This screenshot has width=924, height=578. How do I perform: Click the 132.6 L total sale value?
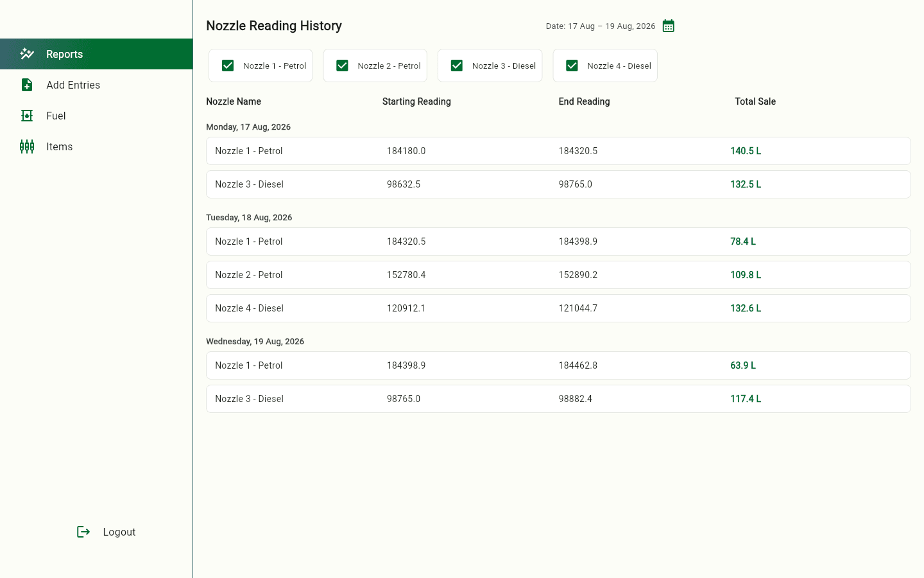click(x=746, y=308)
